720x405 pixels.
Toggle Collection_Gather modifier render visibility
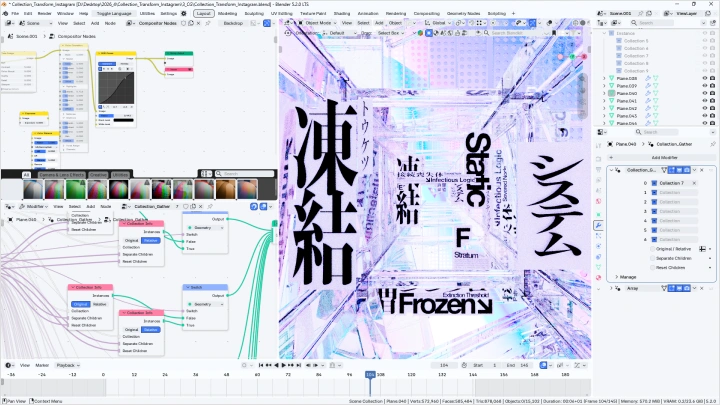[x=687, y=170]
